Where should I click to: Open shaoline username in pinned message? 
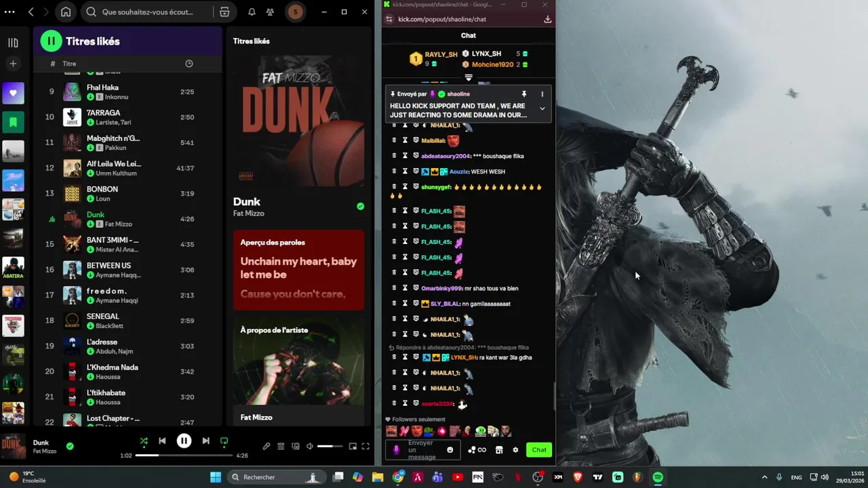(x=458, y=94)
